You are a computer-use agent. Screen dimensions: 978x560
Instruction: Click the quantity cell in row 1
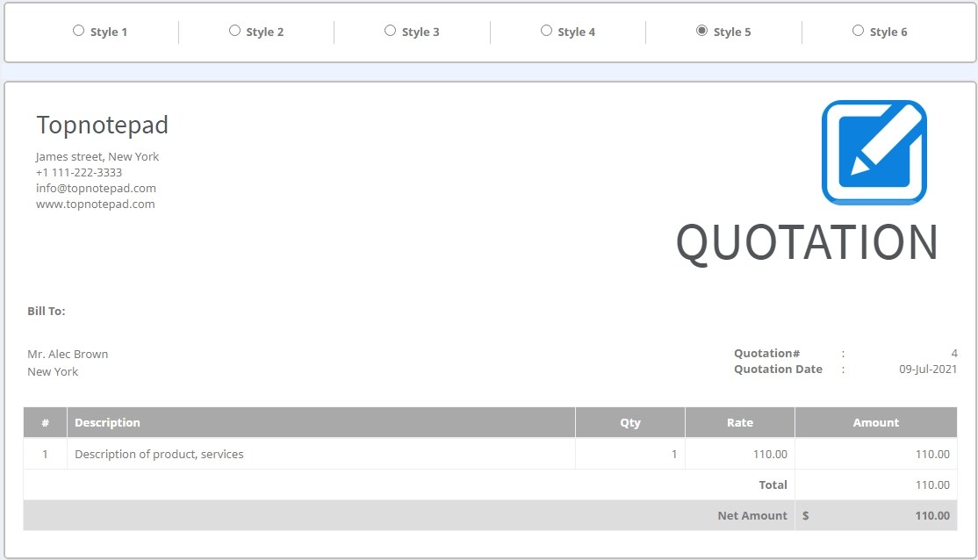pyautogui.click(x=630, y=454)
